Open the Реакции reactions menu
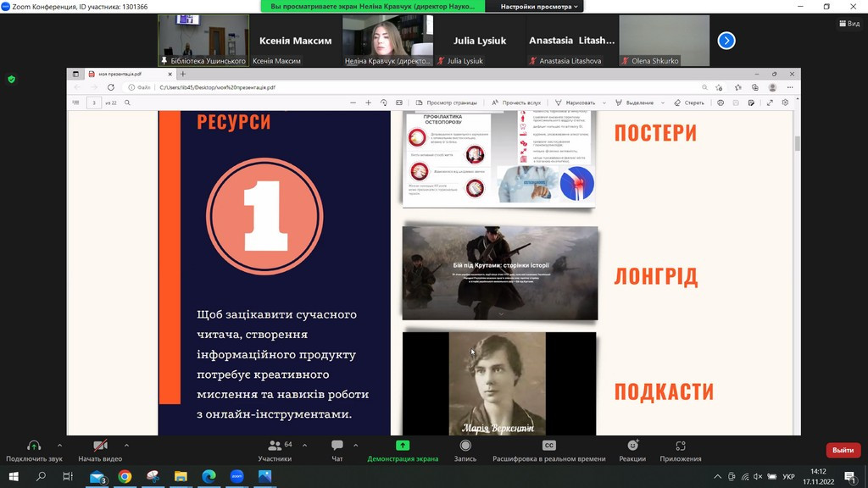 632,451
